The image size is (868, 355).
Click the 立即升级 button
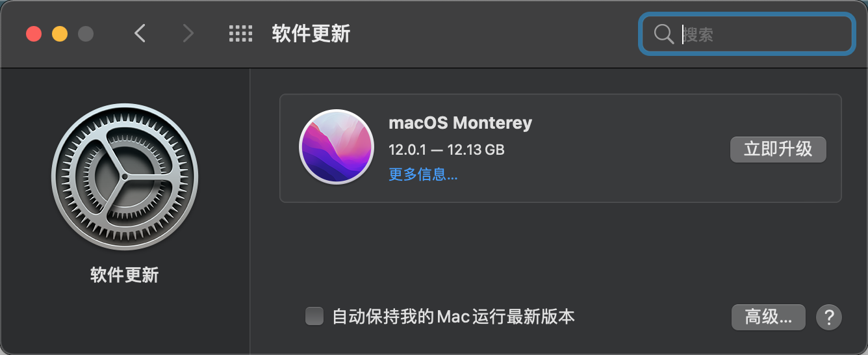(778, 149)
